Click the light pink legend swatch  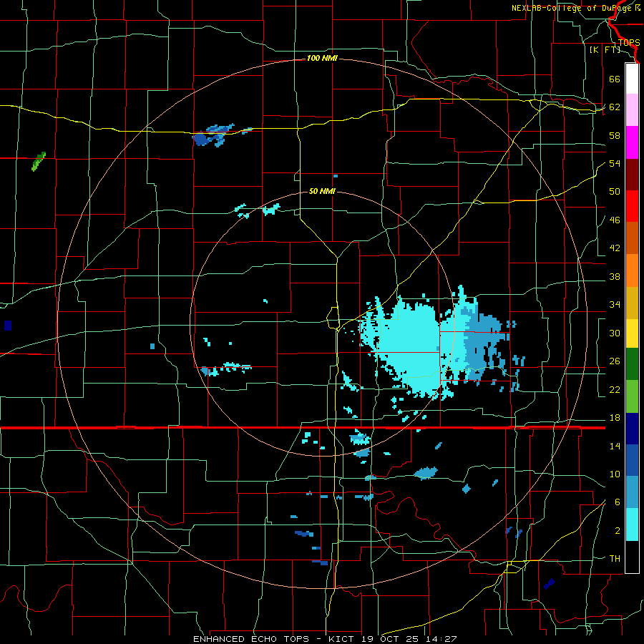(632, 110)
